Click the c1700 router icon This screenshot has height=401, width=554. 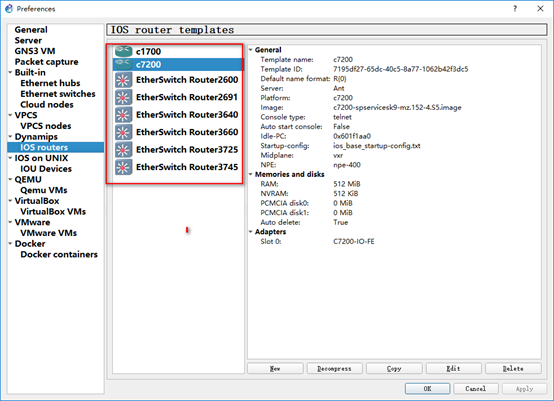123,52
